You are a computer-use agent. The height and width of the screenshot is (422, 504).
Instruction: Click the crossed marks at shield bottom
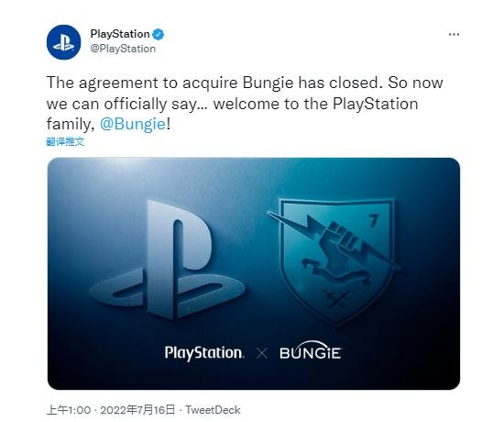coord(336,298)
